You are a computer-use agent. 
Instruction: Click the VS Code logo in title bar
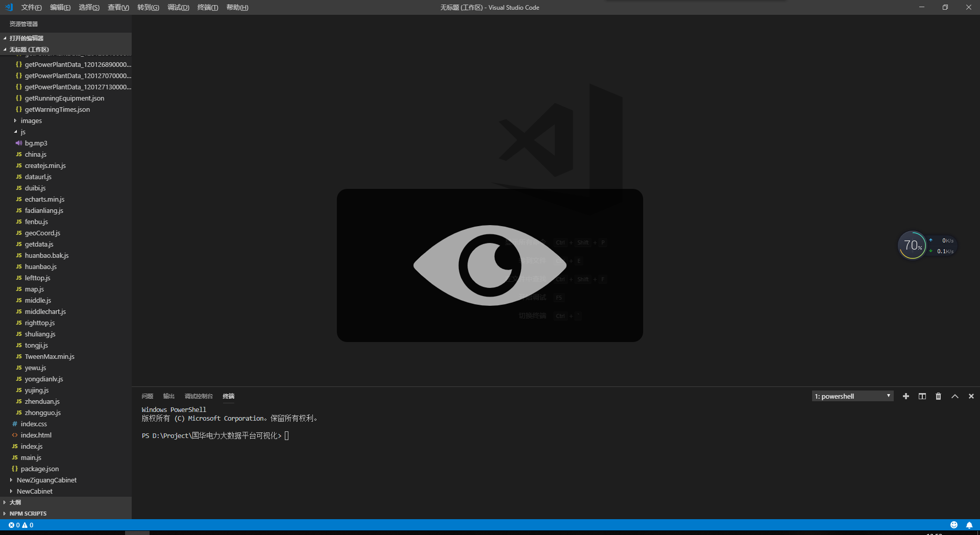point(9,7)
